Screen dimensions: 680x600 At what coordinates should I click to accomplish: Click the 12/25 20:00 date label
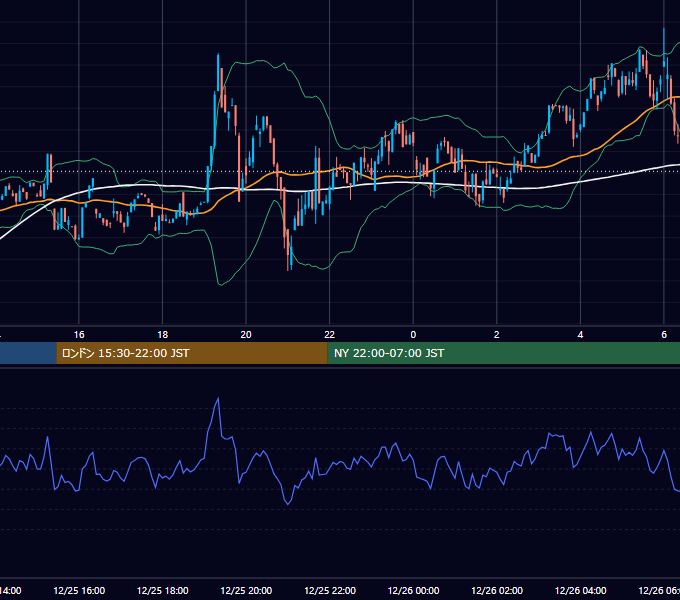[246, 590]
